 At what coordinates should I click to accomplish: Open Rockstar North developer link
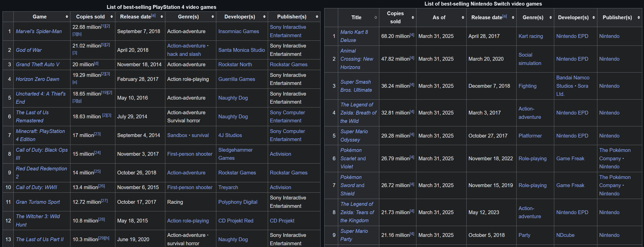coord(235,64)
